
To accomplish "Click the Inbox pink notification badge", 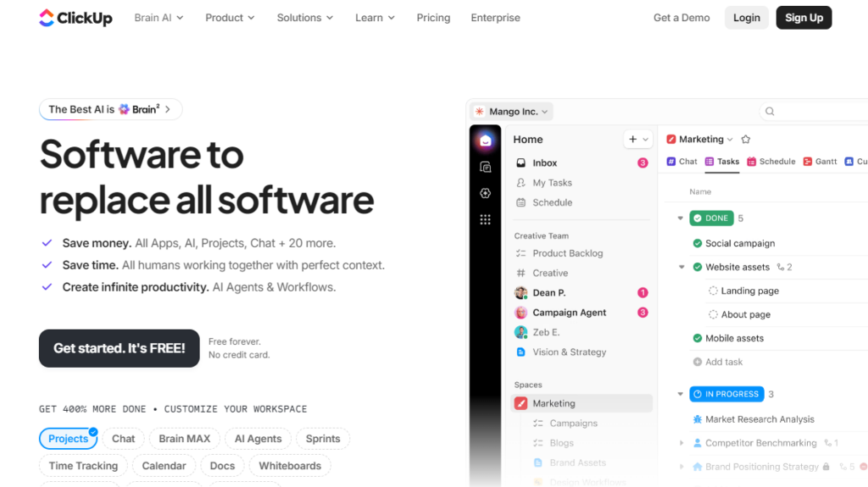I will tap(643, 163).
